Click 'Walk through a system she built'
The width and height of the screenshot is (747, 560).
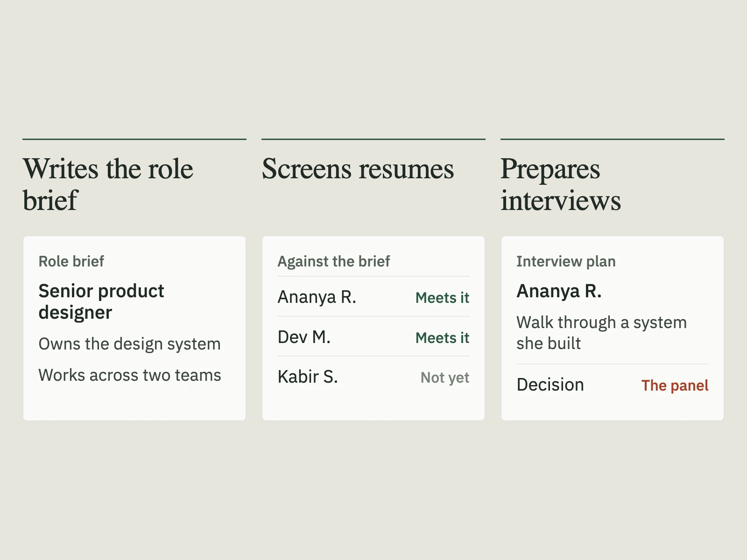coord(601,333)
